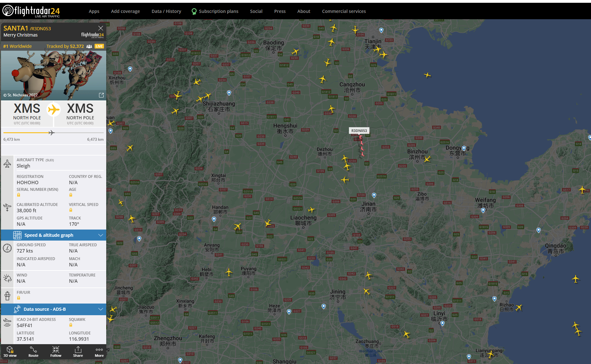Click the altitude section icon

tap(7, 208)
